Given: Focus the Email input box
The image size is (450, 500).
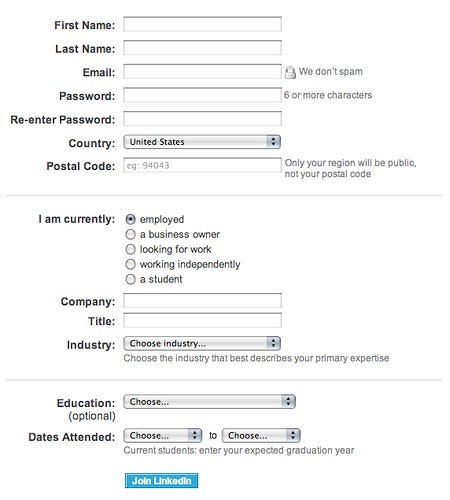Looking at the screenshot, I should pyautogui.click(x=202, y=72).
